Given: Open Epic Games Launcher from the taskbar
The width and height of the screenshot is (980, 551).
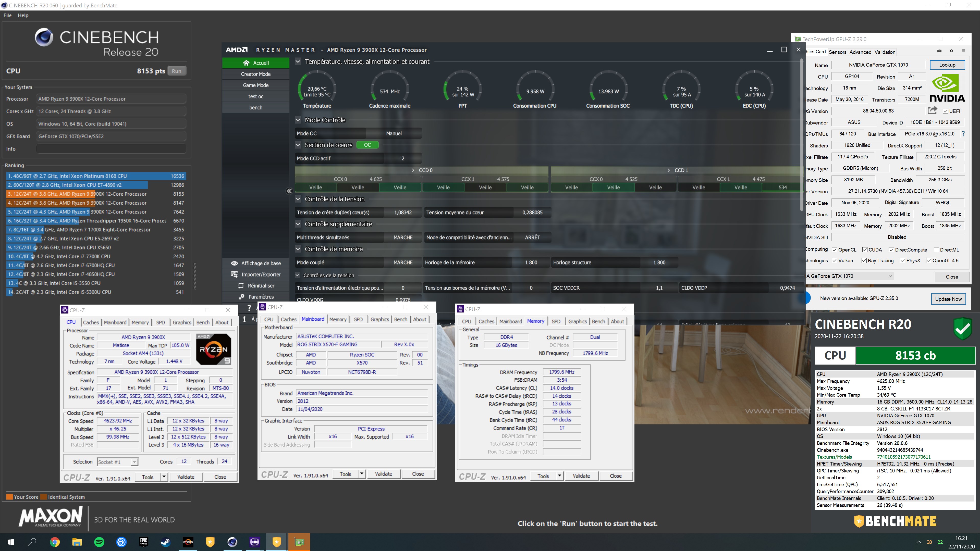Looking at the screenshot, I should coord(143,542).
